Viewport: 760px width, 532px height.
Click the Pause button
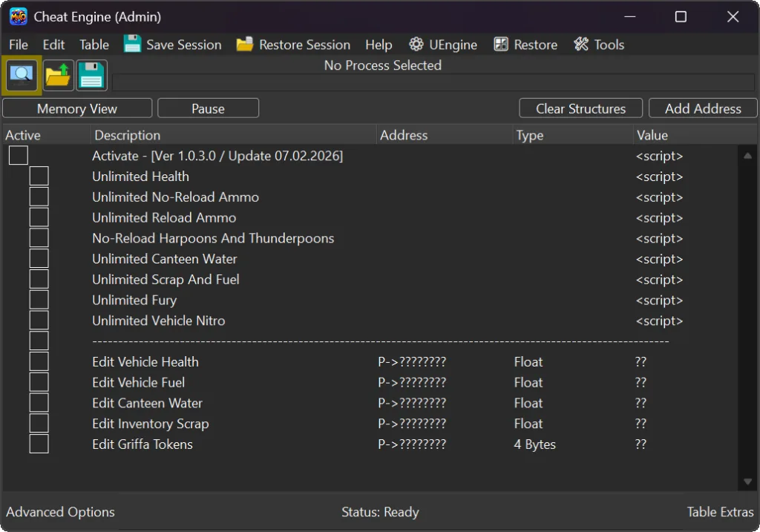(x=208, y=108)
